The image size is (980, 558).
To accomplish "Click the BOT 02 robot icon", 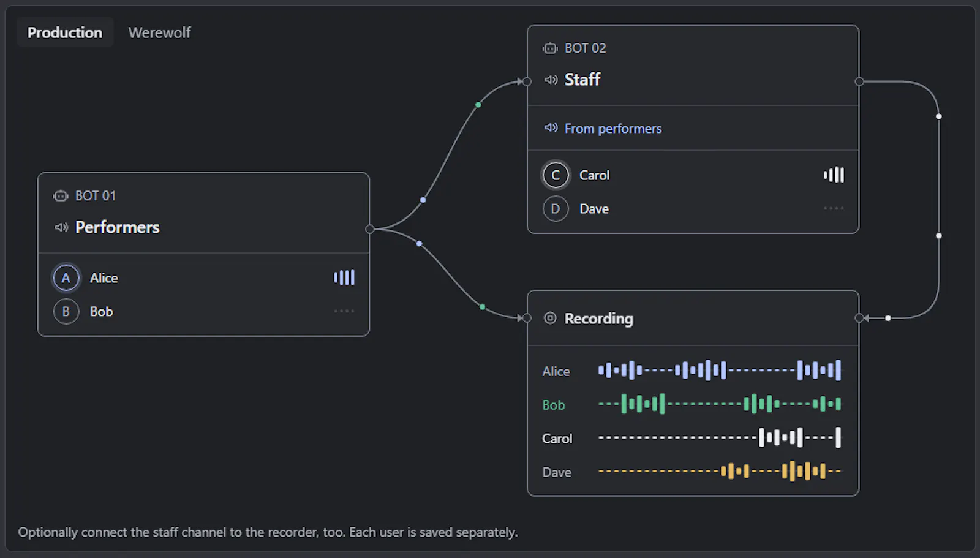I will click(x=550, y=48).
